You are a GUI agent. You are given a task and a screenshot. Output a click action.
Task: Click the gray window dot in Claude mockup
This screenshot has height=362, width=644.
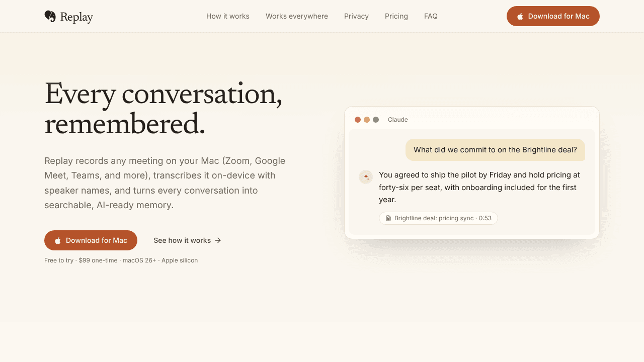click(376, 120)
